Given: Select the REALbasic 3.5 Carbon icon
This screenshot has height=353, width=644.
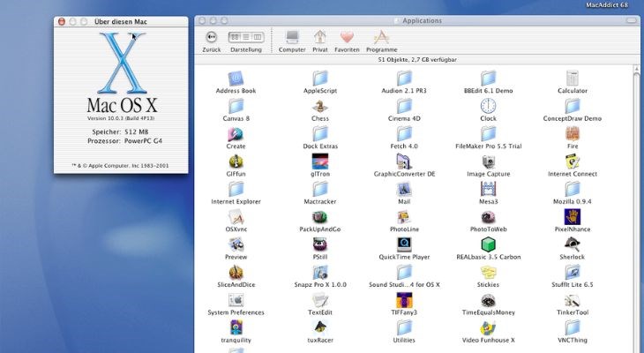Looking at the screenshot, I should pyautogui.click(x=489, y=244).
